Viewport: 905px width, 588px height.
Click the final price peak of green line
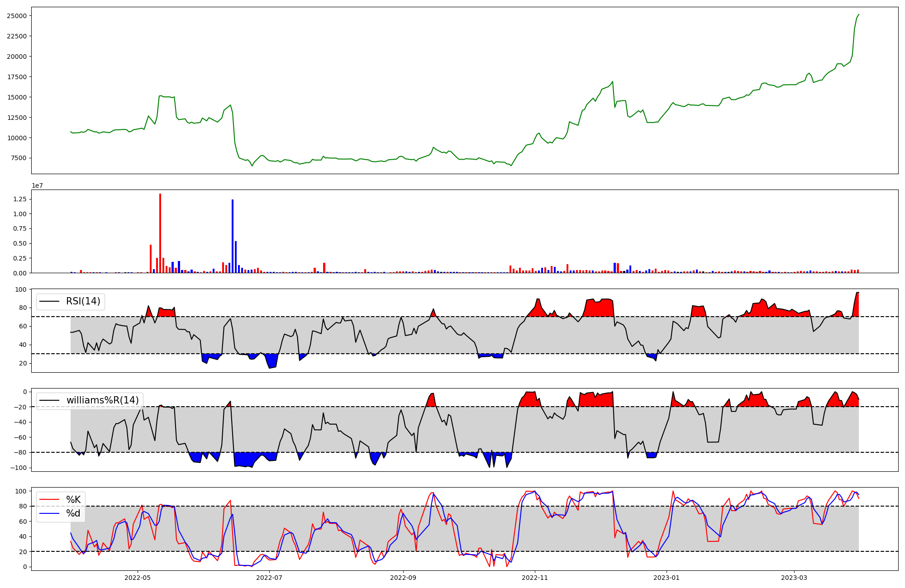tap(858, 14)
